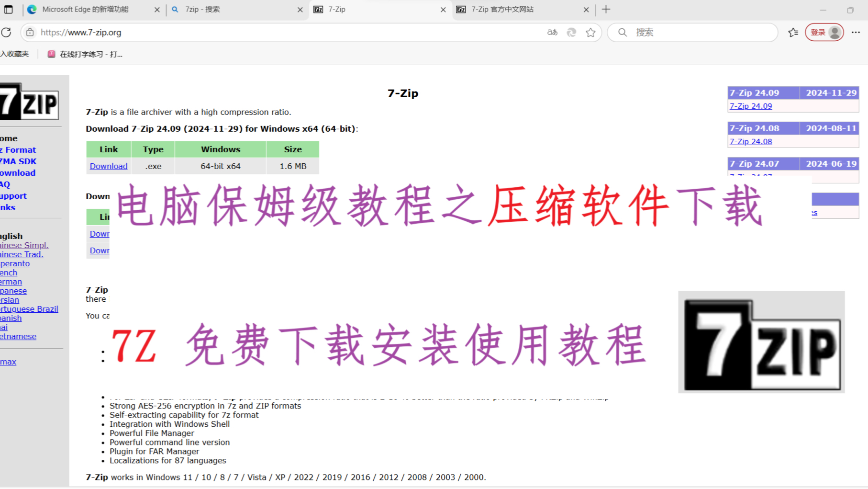The height and width of the screenshot is (489, 868).
Task: Open the Download sidebar link
Action: [x=18, y=173]
